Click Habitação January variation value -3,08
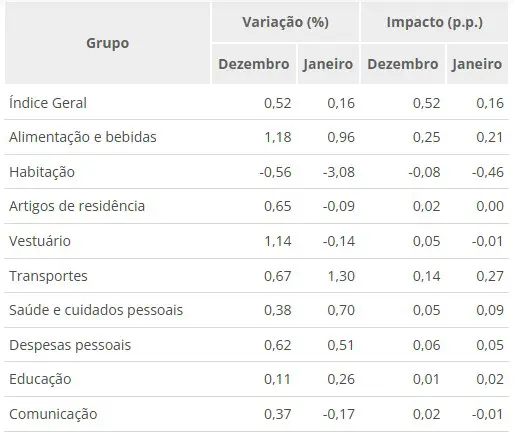 pos(339,172)
